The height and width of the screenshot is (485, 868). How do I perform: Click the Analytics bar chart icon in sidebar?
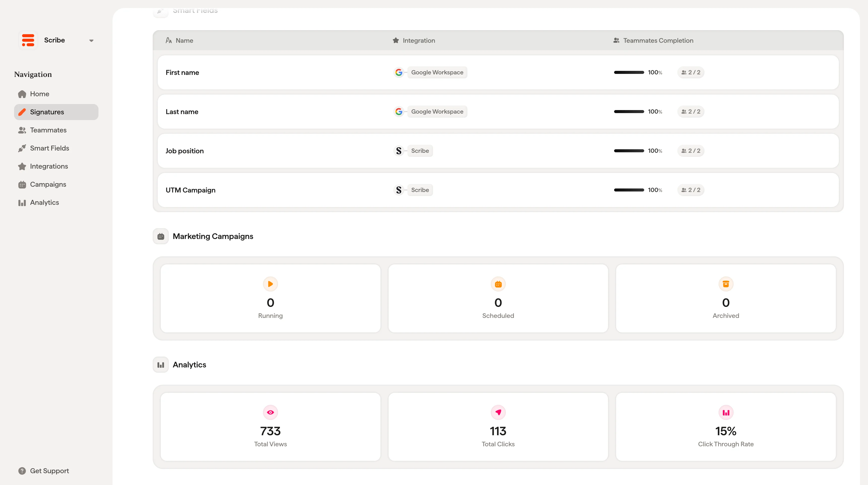(x=22, y=203)
